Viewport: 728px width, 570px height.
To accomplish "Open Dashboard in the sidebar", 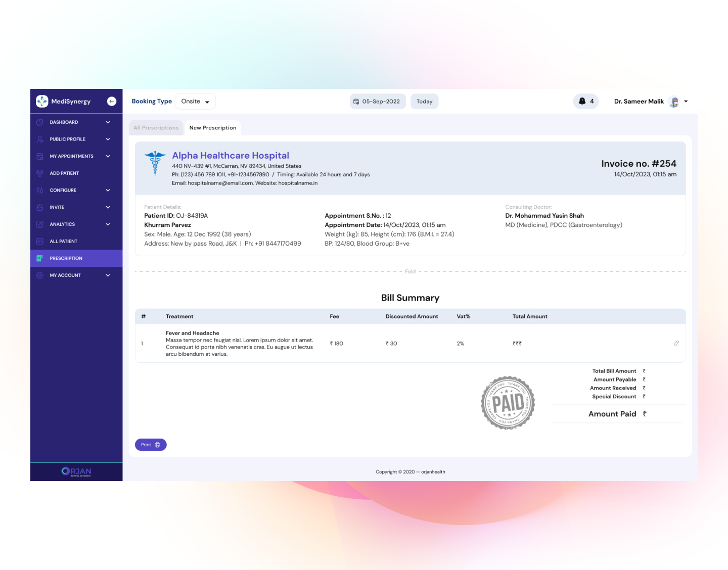I will [x=76, y=122].
